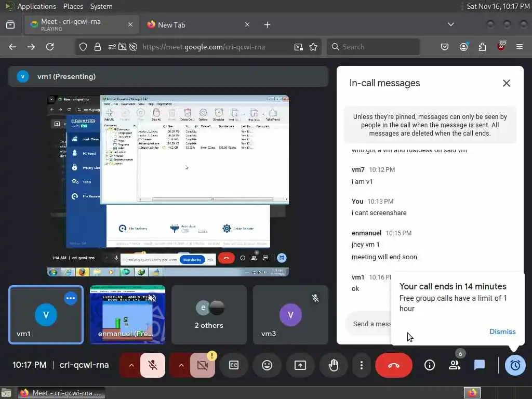This screenshot has width=532, height=399.
Task: Open the Pocket save icon
Action: pyautogui.click(x=445, y=47)
